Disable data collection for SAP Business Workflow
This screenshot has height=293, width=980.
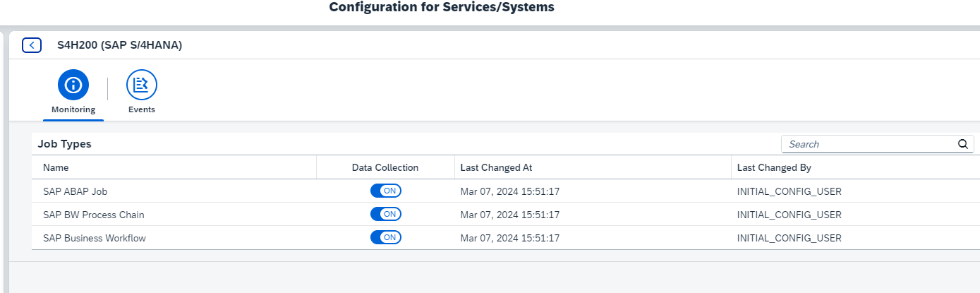(x=386, y=237)
